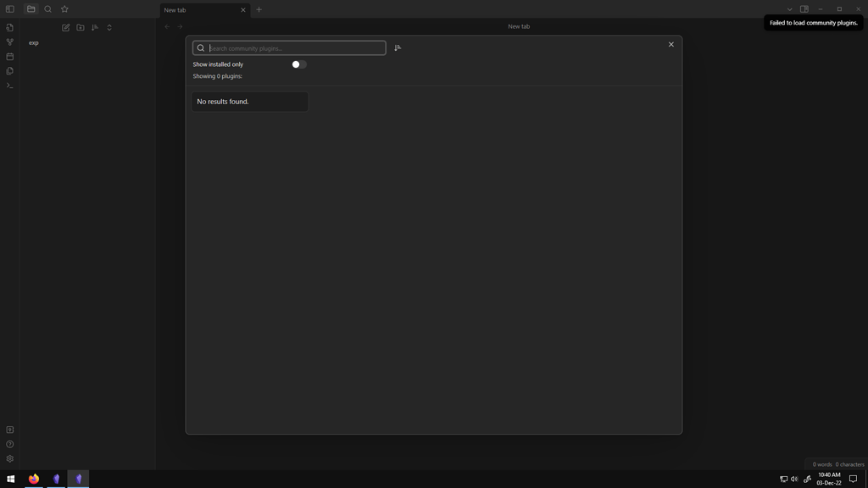Open plugin sort options icon
This screenshot has height=488, width=868.
click(x=398, y=48)
